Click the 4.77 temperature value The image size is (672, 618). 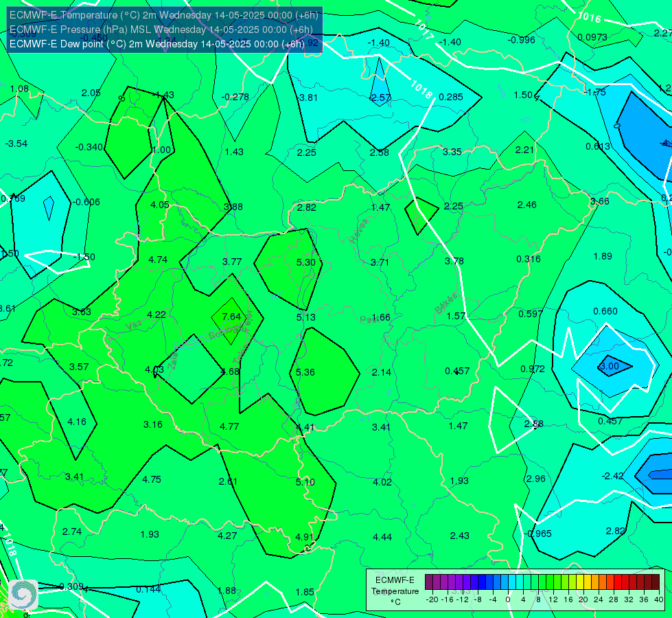(x=229, y=426)
